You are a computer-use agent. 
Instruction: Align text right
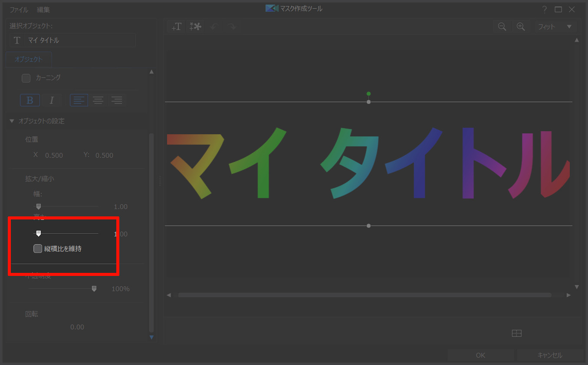[116, 100]
